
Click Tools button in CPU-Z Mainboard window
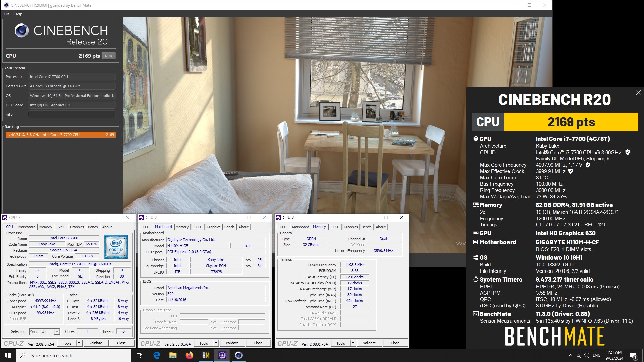point(204,343)
